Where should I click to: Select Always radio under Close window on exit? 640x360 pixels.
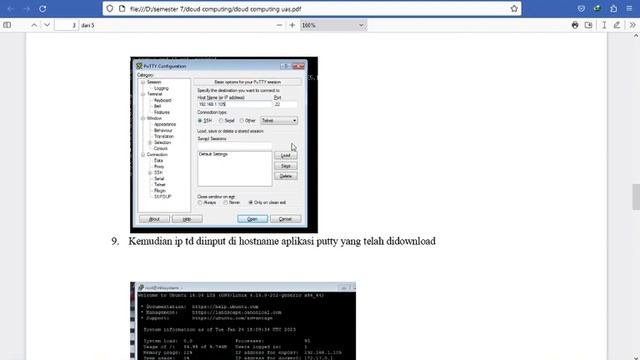pos(200,202)
